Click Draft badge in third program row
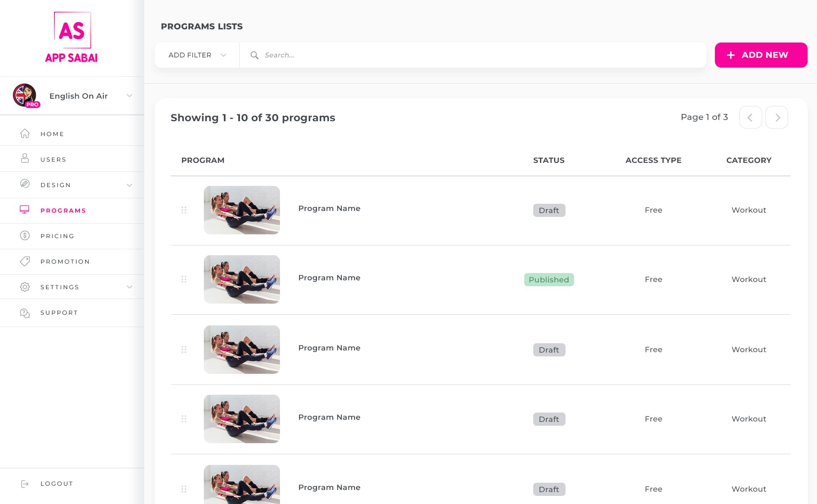The image size is (817, 504). point(549,350)
